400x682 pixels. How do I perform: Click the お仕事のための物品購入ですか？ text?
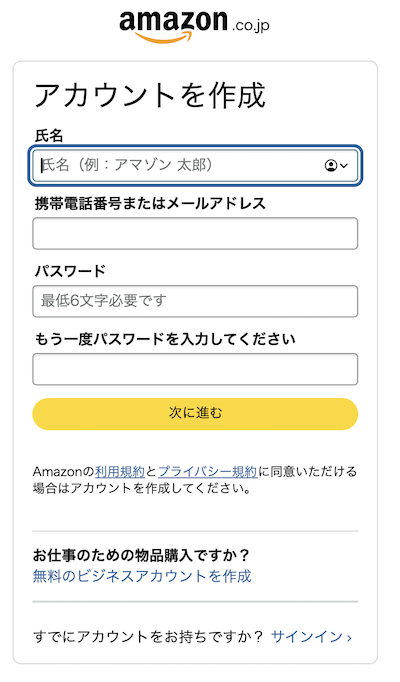pos(141,555)
